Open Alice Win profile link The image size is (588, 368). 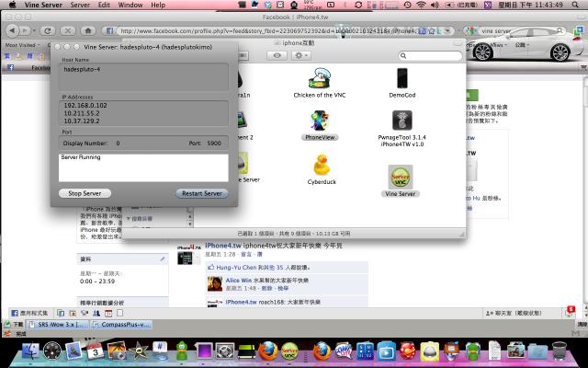(239, 280)
